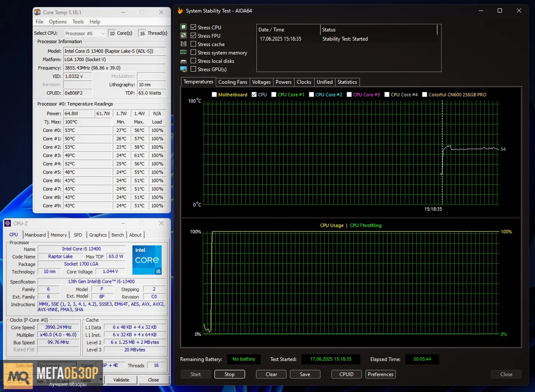This screenshot has height=392, width=535.
Task: Click the Stress local disks icon
Action: coord(183,61)
